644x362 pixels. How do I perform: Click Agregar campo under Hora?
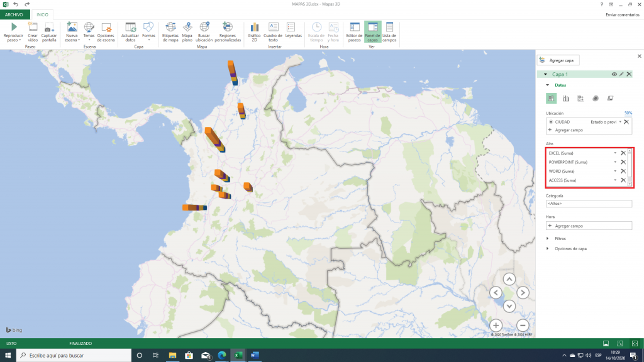point(589,226)
